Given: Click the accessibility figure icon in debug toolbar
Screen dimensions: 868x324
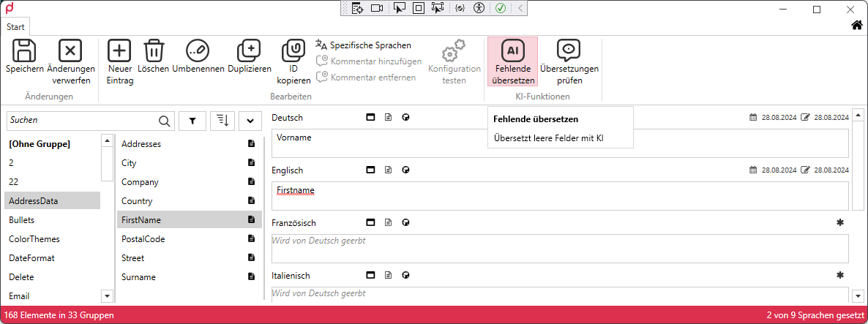Looking at the screenshot, I should click(479, 8).
